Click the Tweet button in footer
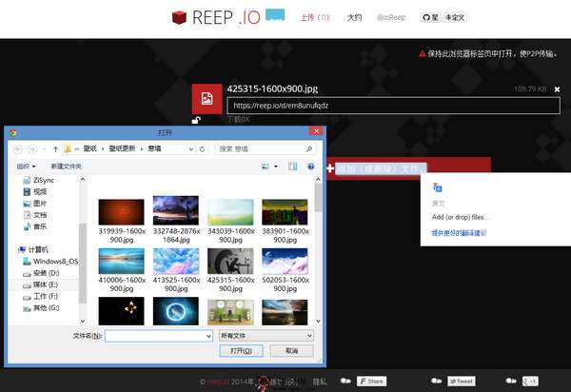The width and height of the screenshot is (571, 392). (x=461, y=382)
